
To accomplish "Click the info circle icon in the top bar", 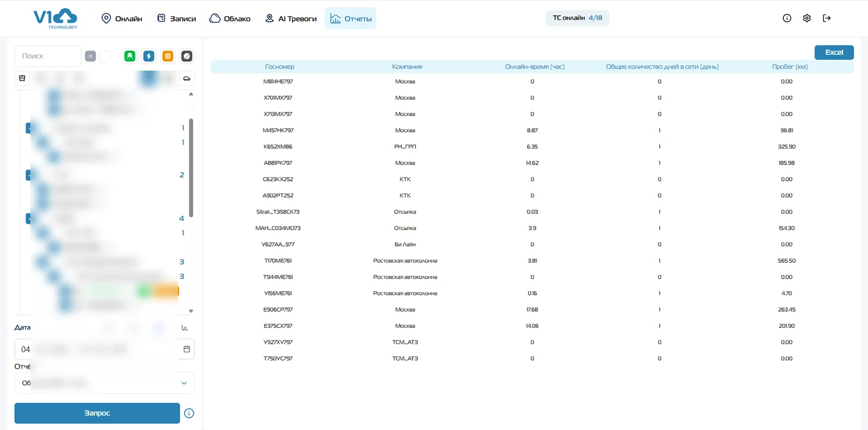I will pyautogui.click(x=787, y=18).
